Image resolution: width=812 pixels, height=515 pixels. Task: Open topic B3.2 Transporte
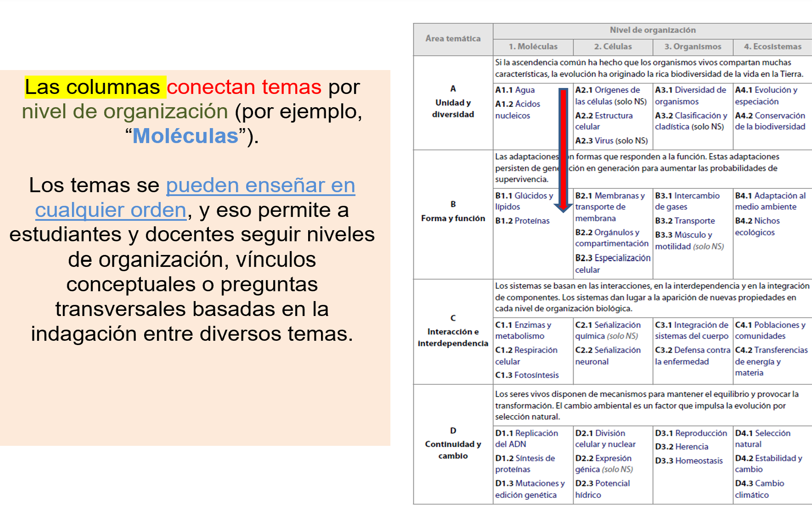coord(685,221)
